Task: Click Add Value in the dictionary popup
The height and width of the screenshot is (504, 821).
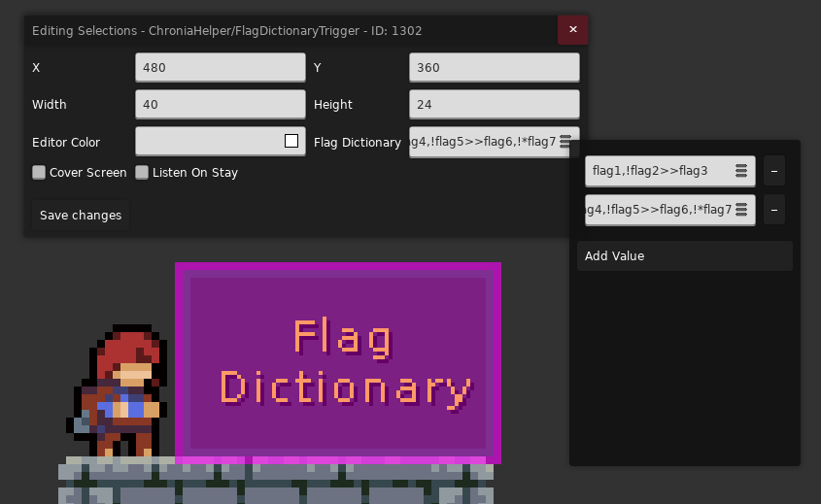Action: click(x=684, y=256)
